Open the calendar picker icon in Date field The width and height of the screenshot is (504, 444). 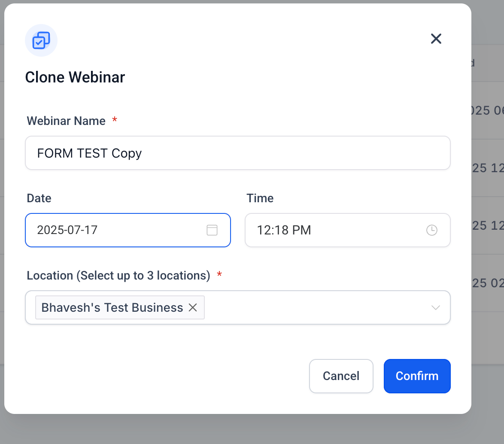tap(212, 230)
